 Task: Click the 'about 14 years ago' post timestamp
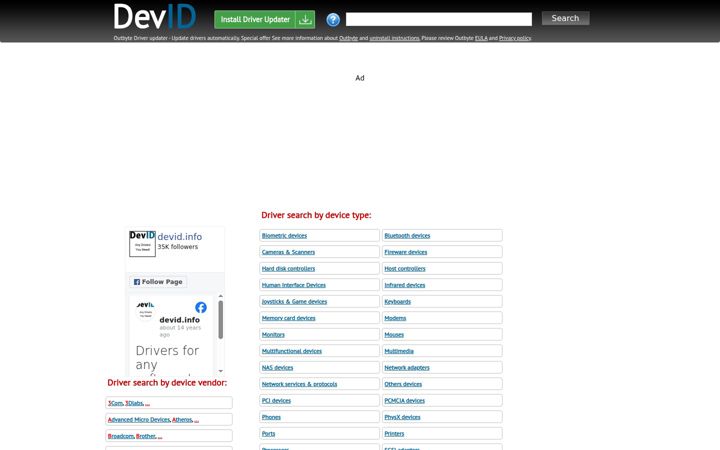(x=180, y=331)
